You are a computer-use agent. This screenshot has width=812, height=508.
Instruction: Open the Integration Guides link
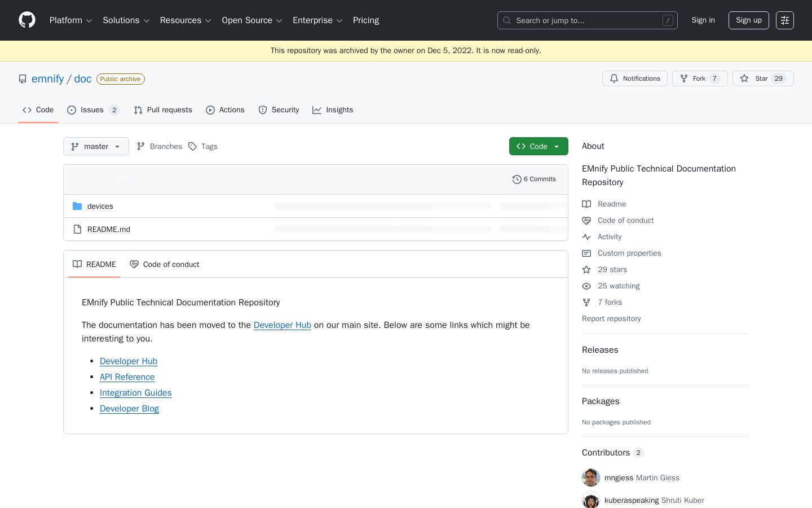tap(136, 393)
